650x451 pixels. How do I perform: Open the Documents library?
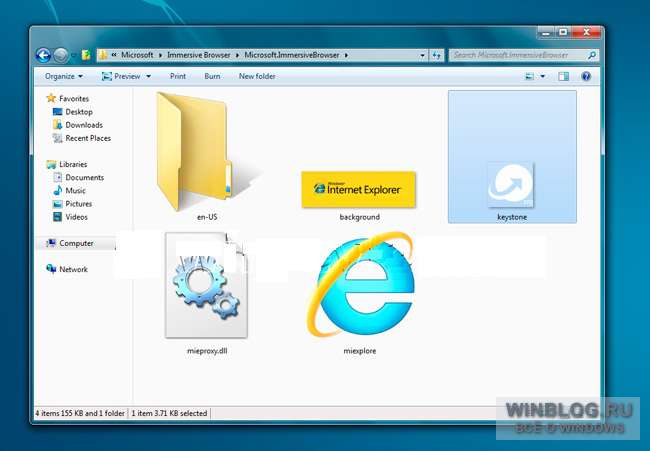pyautogui.click(x=85, y=177)
